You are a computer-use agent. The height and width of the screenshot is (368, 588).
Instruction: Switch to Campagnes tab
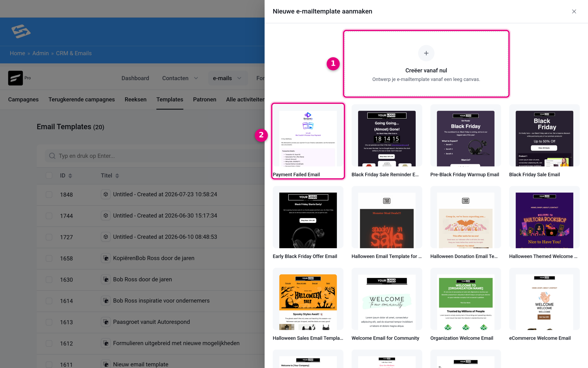coord(23,100)
